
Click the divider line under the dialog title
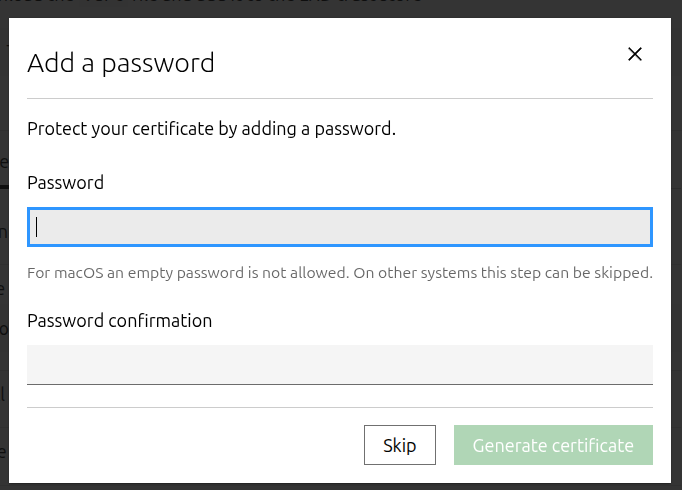pos(340,98)
